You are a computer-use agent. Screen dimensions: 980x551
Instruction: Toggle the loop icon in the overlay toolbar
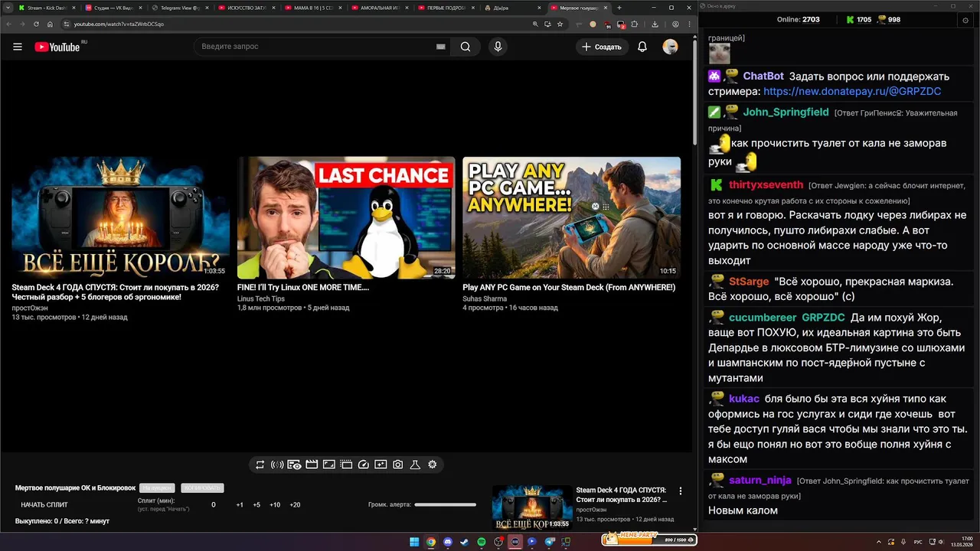coord(260,465)
